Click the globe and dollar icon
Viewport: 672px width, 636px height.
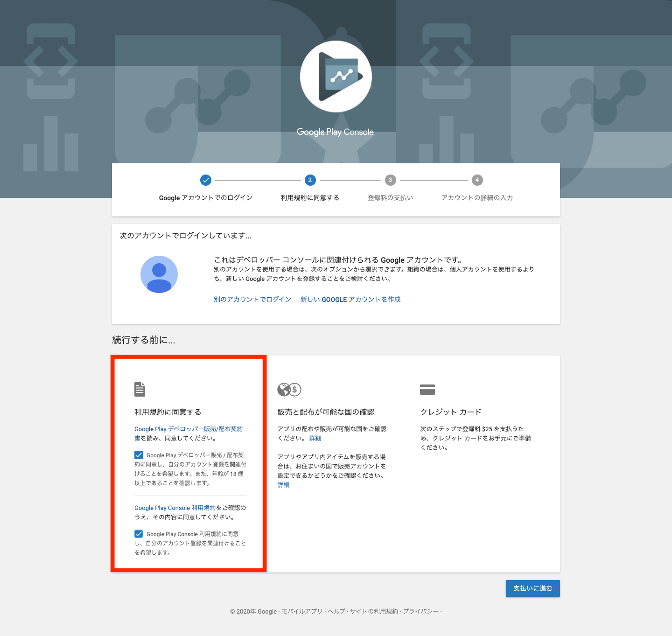289,389
